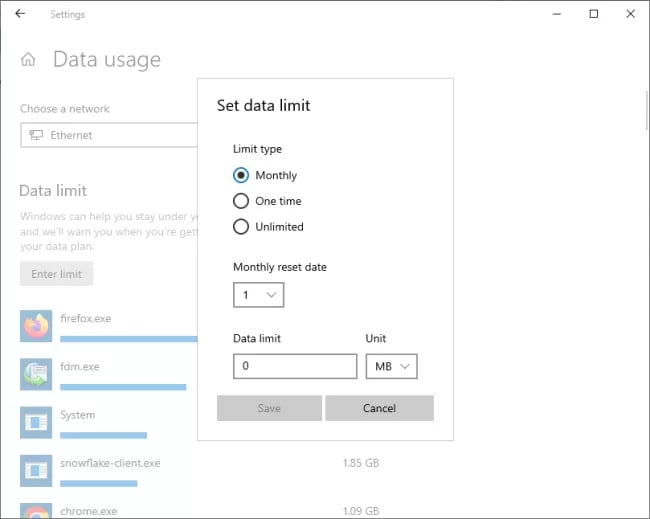This screenshot has height=519, width=650.
Task: Click the 1.09 GB usage value
Action: [x=361, y=511]
